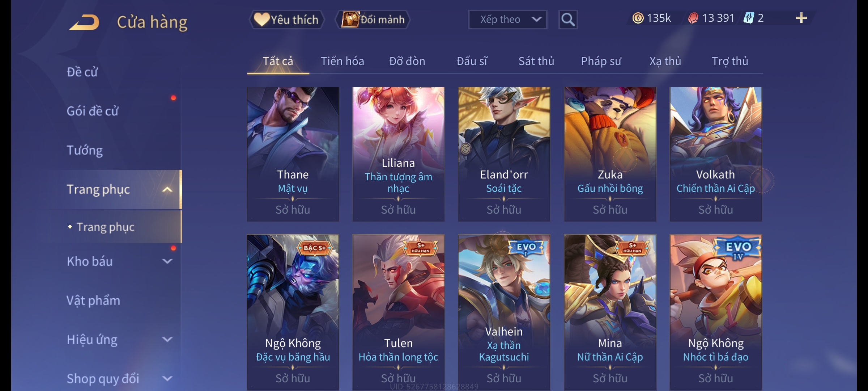Open the Valhein Xạ thần Kagutsuchi skin card
This screenshot has width=868, height=391.
504,312
